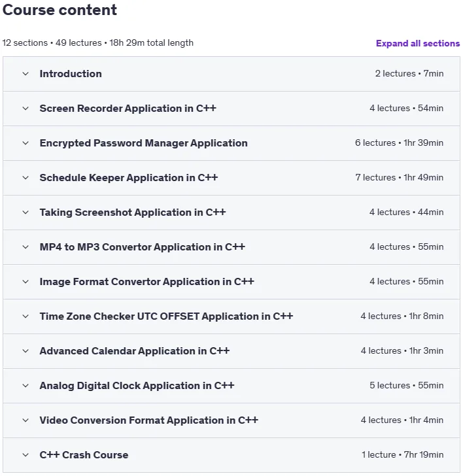The image size is (463, 476).
Task: Expand MP4 to MP3 Convertor chevron
Action: 26,246
